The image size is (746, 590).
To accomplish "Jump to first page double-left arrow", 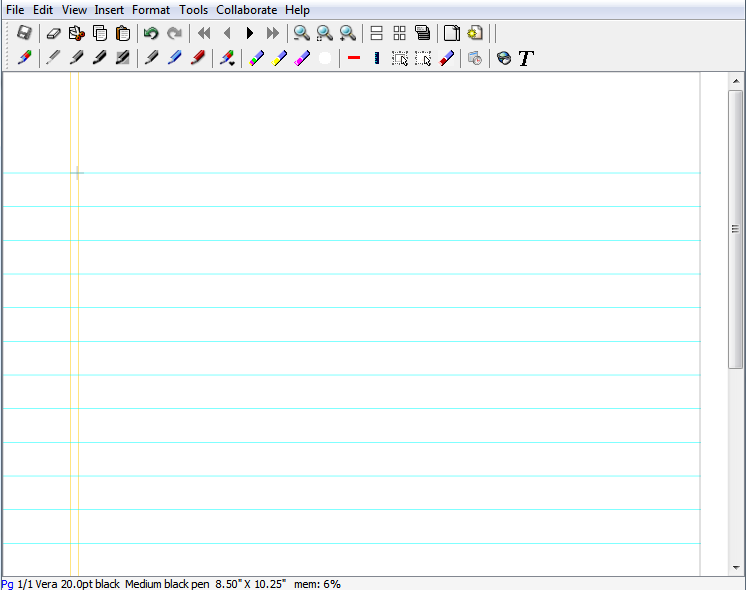I will 204,33.
